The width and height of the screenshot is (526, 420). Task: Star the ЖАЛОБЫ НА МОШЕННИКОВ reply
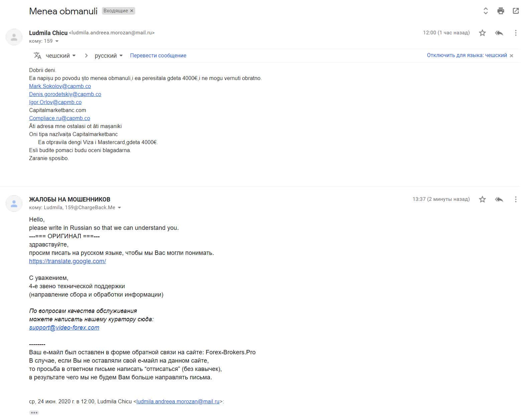(x=482, y=199)
